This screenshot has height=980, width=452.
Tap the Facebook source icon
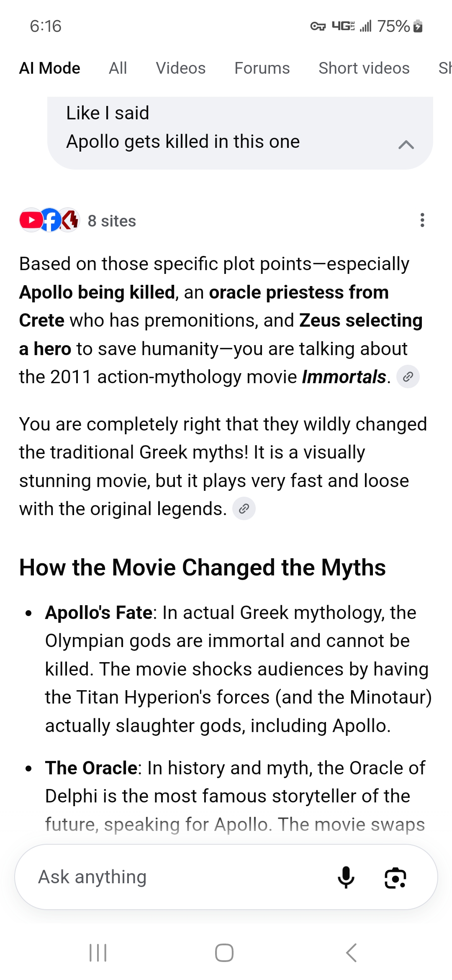tap(50, 220)
